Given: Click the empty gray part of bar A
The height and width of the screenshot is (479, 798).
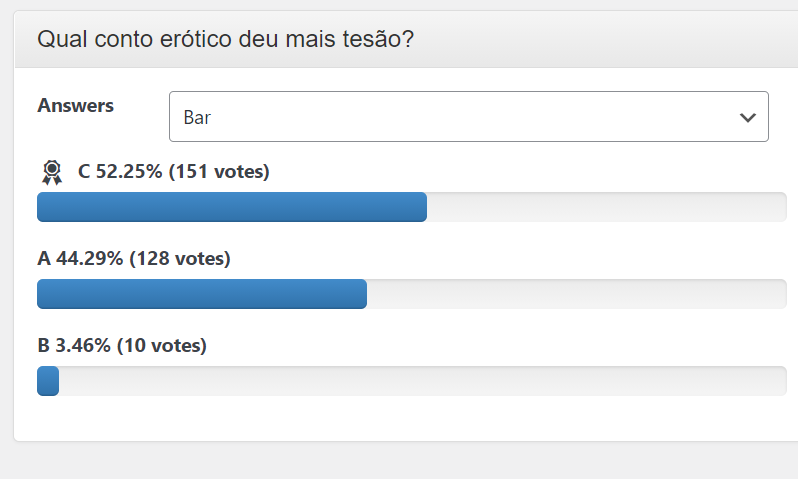Looking at the screenshot, I should 577,294.
